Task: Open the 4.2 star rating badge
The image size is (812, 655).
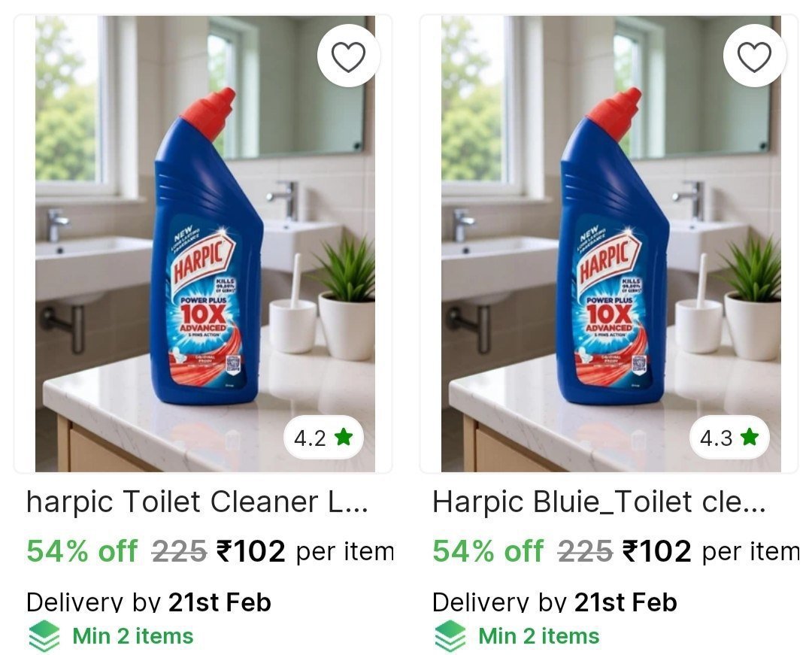Action: (x=323, y=438)
